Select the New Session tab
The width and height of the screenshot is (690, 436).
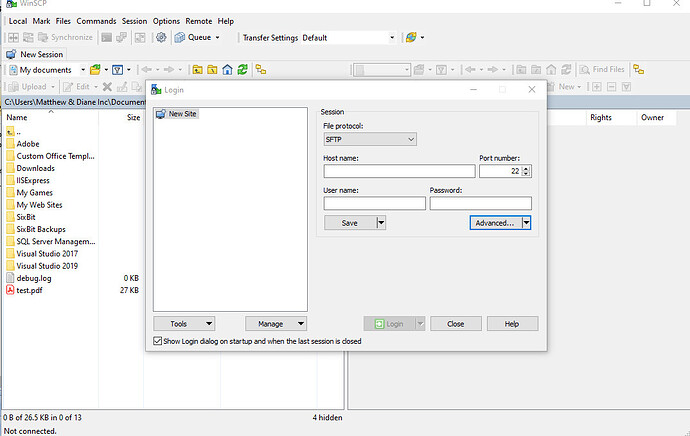pyautogui.click(x=35, y=55)
